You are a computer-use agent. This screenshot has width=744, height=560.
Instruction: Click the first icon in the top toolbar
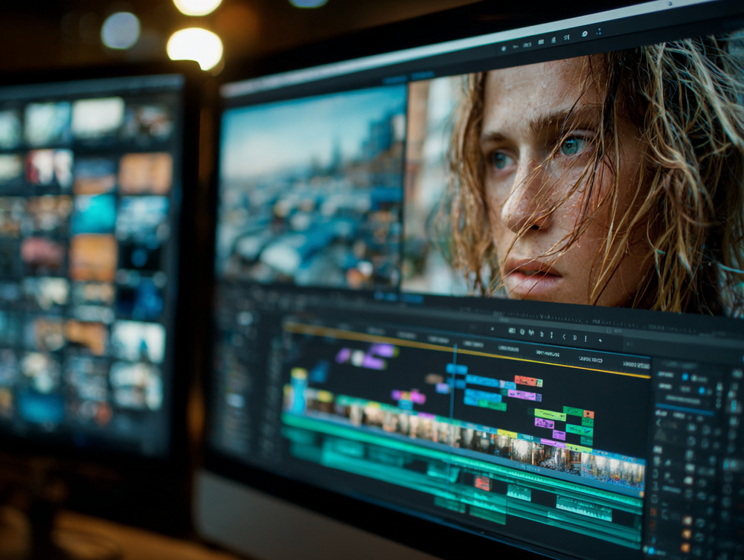(x=504, y=47)
